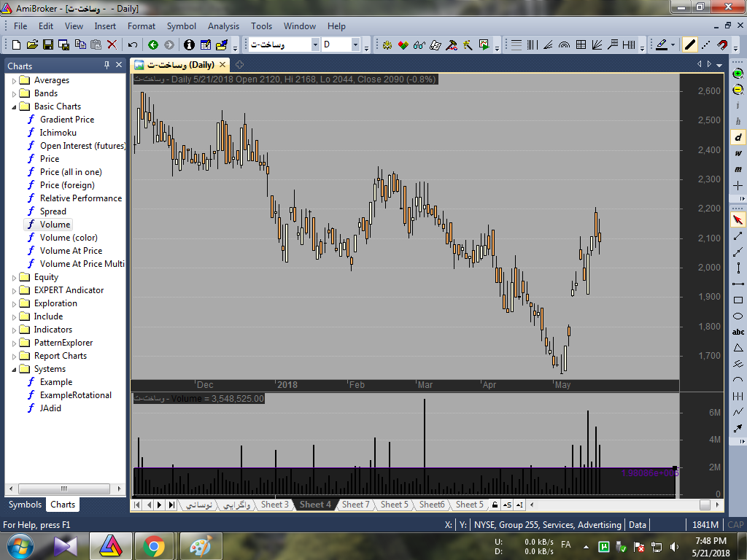This screenshot has width=747, height=560.
Task: Select the ellipse drawing tool
Action: tap(738, 316)
